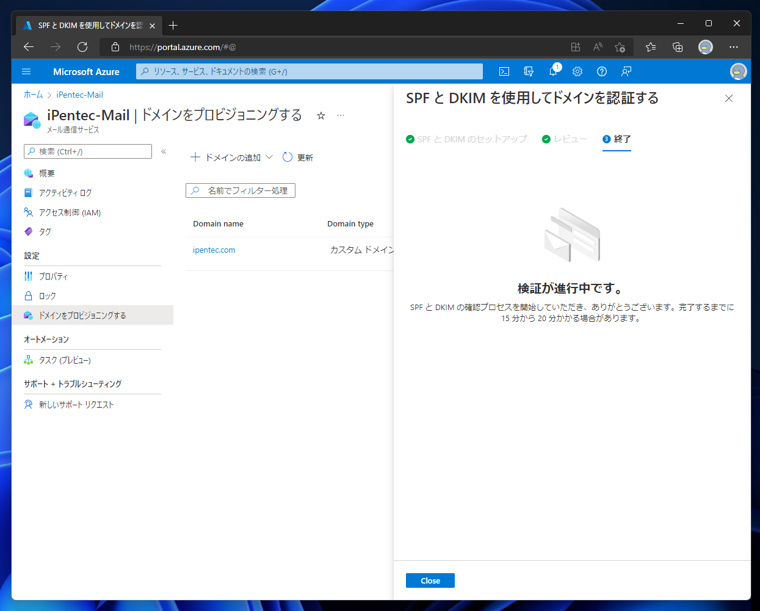Click the 更新 refresh button
Screen dimensions: 760x611
point(298,157)
